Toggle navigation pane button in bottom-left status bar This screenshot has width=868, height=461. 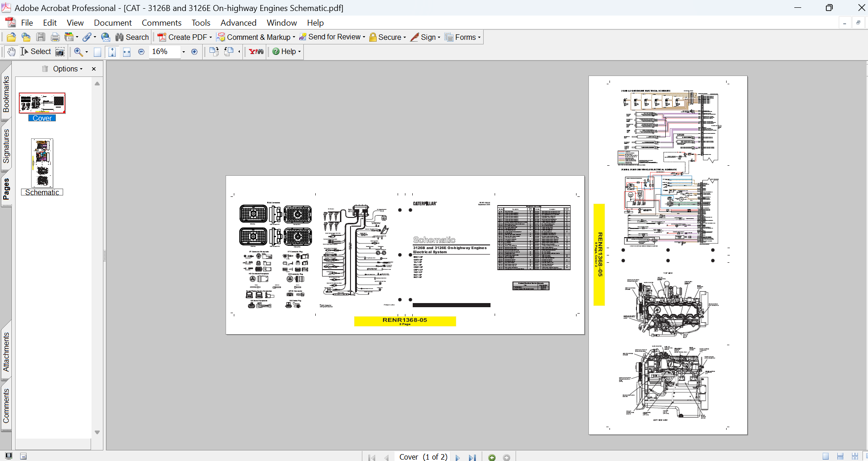[9, 456]
